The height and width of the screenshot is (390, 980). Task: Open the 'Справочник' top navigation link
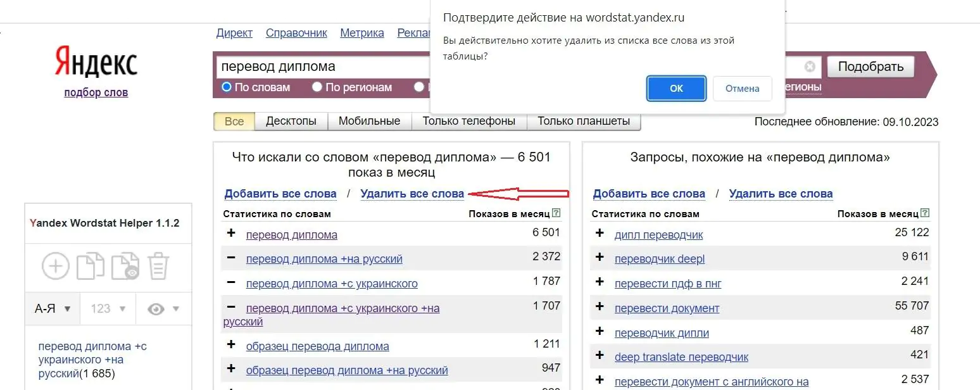[296, 33]
